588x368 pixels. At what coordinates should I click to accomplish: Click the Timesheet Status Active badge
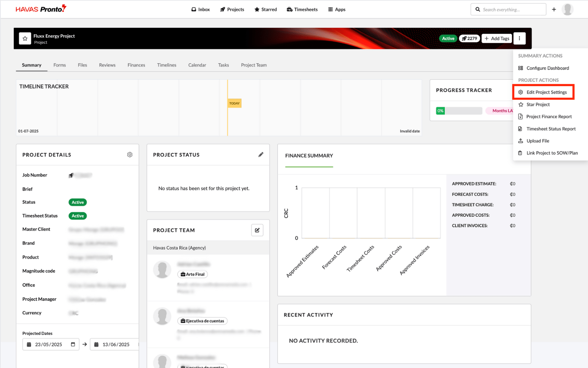(78, 216)
